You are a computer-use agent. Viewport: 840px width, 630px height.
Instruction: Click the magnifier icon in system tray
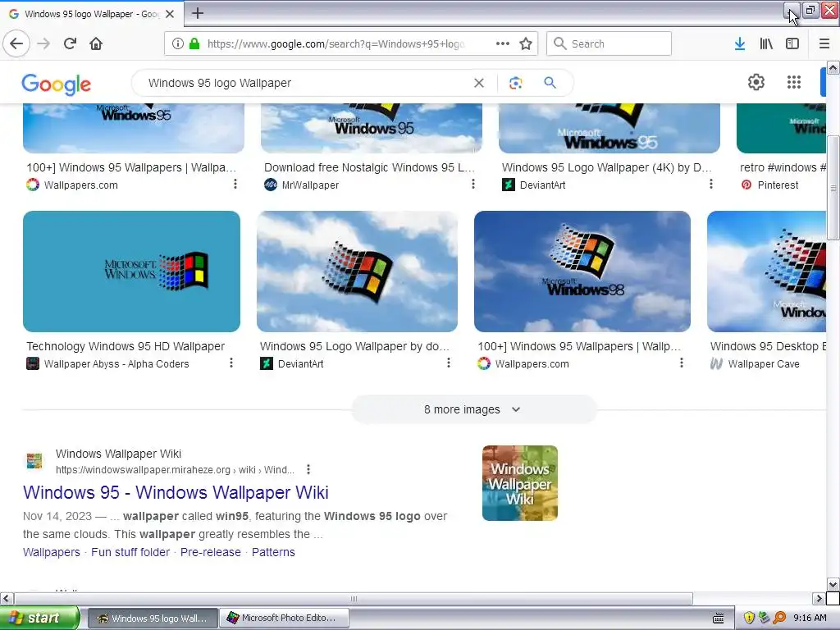(x=779, y=619)
